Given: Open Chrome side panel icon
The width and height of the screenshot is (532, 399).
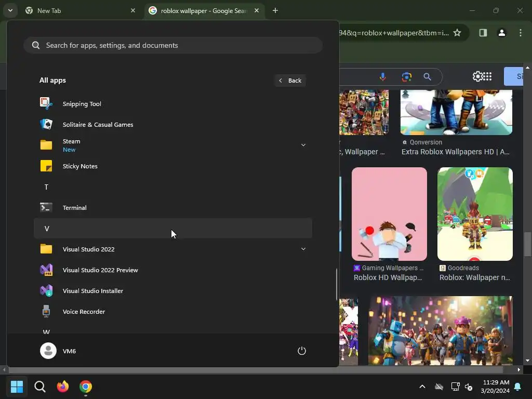Looking at the screenshot, I should pyautogui.click(x=483, y=33).
